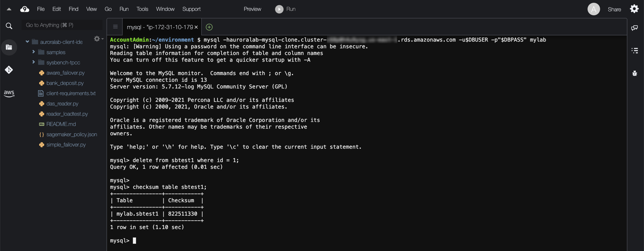Open the Source Control git icon
The image size is (644, 251).
coord(9,70)
